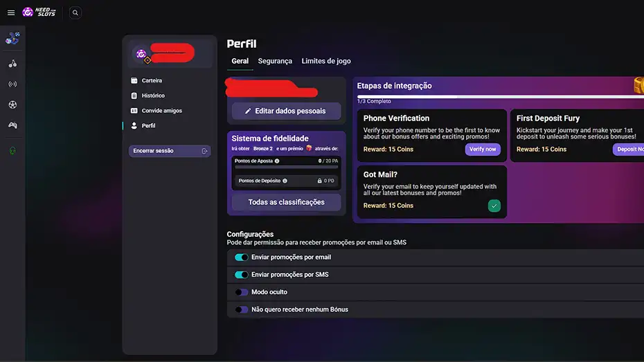Click the Editar dados pessoais button

pos(286,111)
